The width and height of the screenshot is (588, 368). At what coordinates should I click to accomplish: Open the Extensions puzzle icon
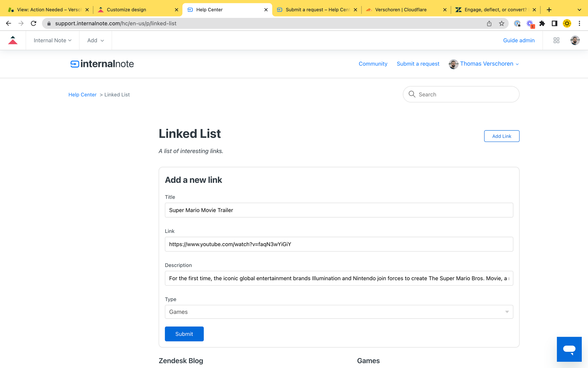click(x=542, y=24)
